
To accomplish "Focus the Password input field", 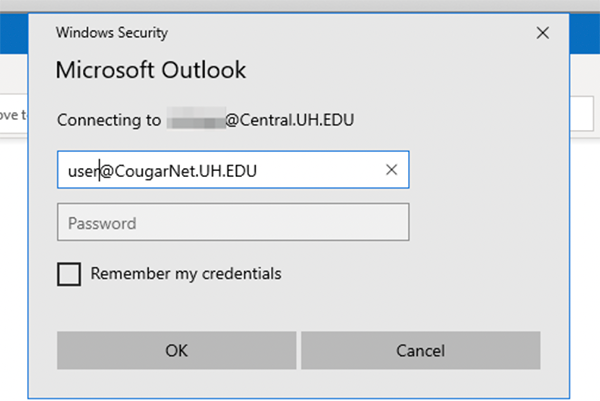I will tap(233, 223).
